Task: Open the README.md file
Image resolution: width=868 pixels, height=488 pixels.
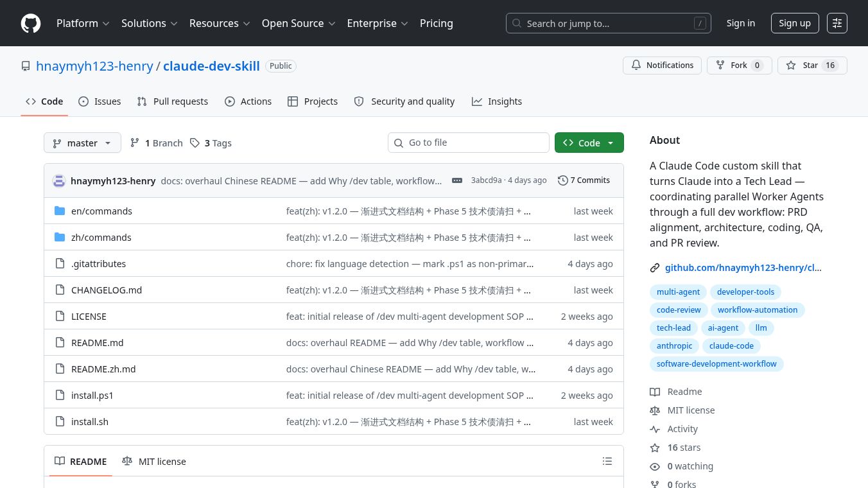Action: [98, 343]
